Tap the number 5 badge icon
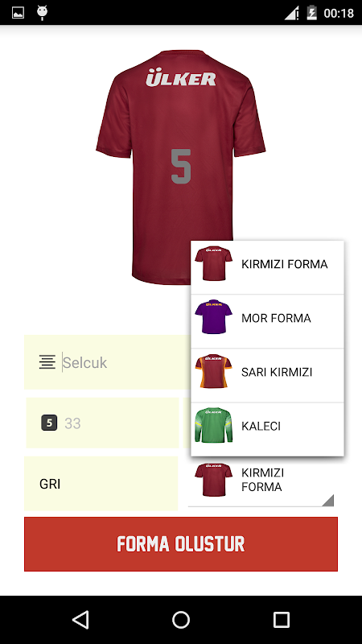The height and width of the screenshot is (644, 362). coord(49,423)
